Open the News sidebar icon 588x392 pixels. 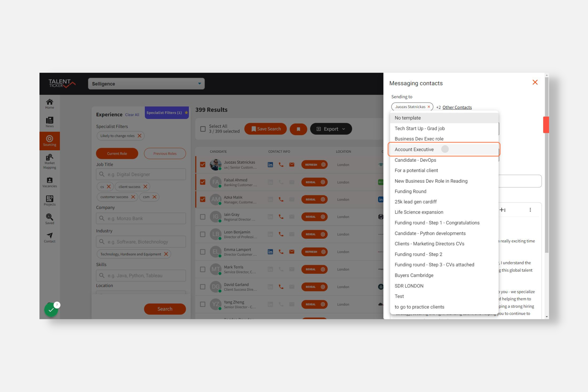pos(50,122)
